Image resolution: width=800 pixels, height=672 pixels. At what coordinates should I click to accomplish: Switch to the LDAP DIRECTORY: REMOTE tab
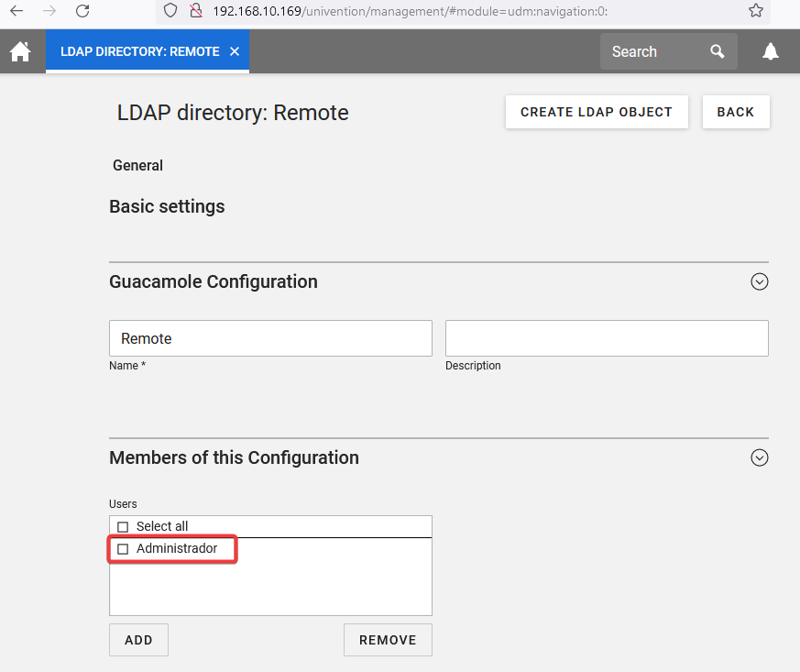click(x=139, y=52)
